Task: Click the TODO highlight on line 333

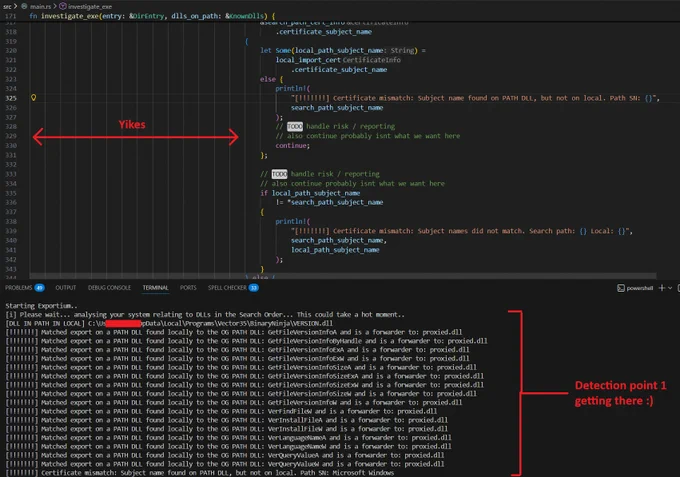Action: pos(279,174)
